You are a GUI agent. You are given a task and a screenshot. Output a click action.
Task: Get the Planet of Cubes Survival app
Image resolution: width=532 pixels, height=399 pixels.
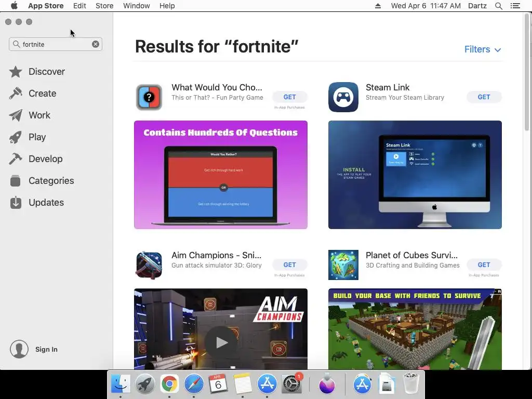tap(484, 264)
